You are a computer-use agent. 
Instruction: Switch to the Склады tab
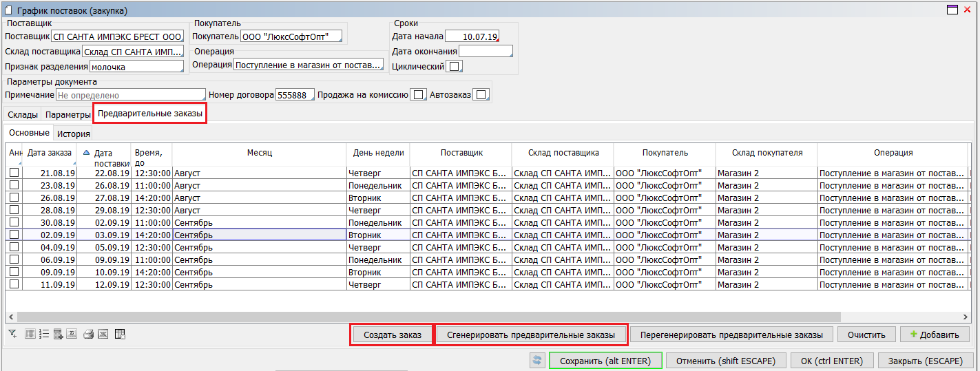point(22,114)
